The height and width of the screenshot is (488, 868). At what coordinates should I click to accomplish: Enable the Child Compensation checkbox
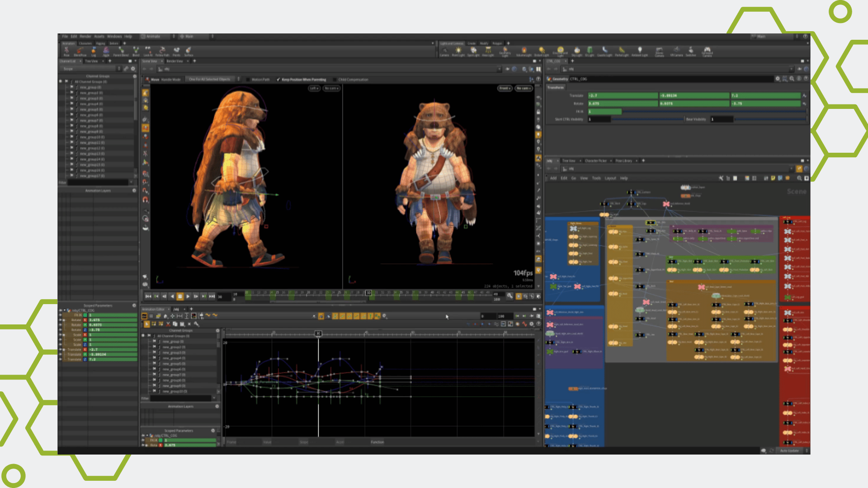(335, 80)
